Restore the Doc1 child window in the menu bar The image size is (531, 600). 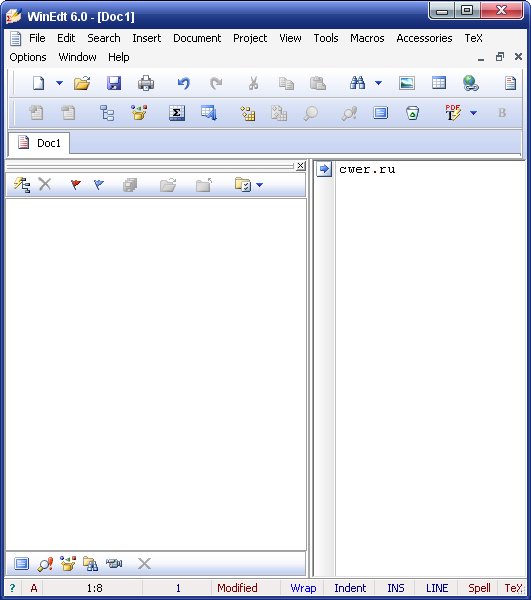pyautogui.click(x=499, y=57)
